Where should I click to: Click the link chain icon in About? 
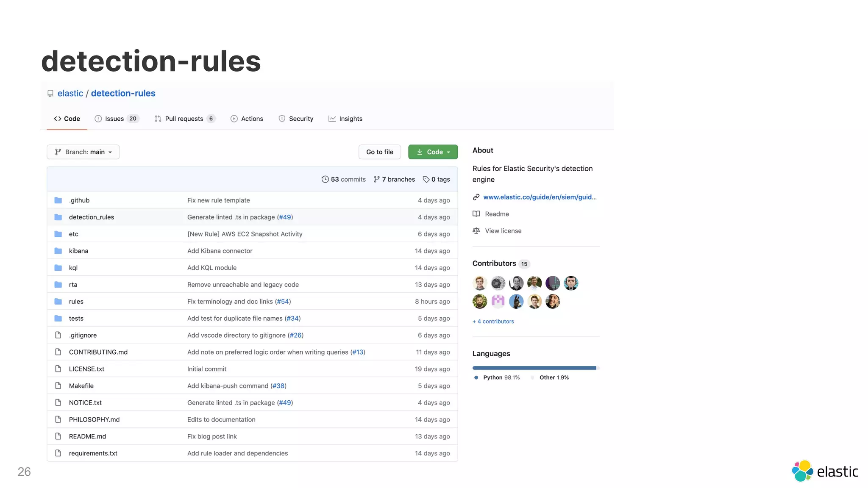click(x=476, y=197)
